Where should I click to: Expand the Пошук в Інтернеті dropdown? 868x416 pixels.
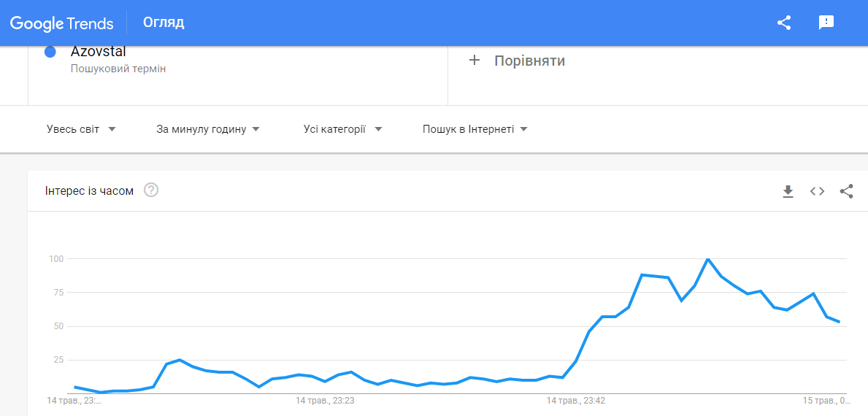(475, 129)
